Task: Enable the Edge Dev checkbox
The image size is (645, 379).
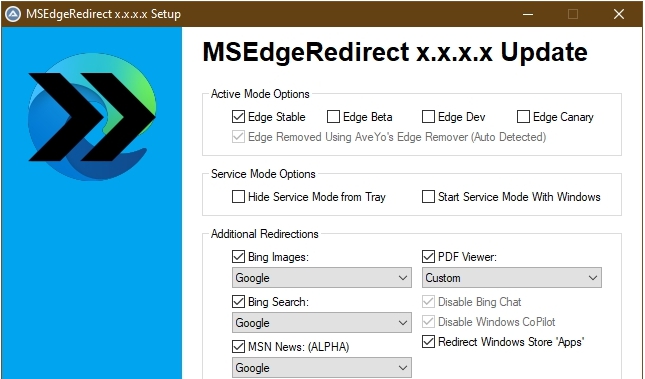Action: 428,117
